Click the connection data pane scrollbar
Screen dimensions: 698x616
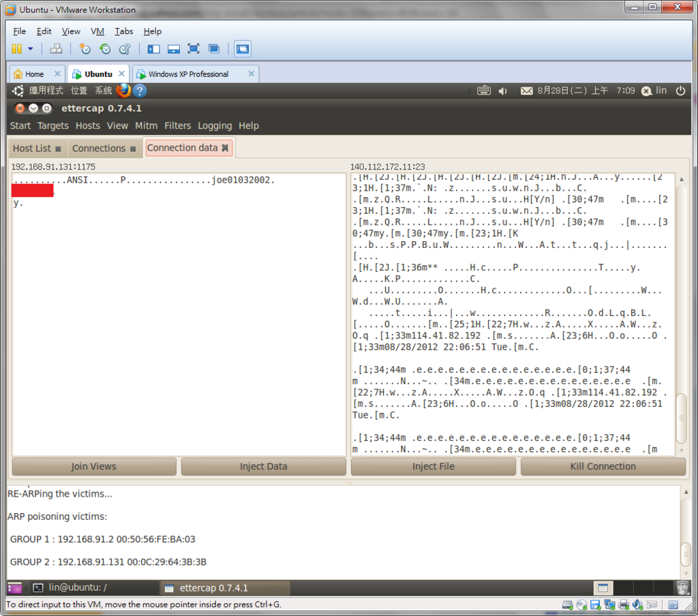(x=681, y=418)
